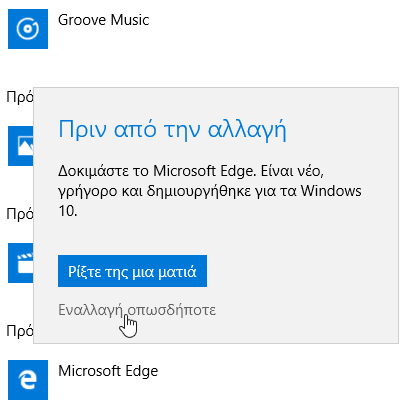Click the clapperboard Movies & TV icon
This screenshot has height=407, width=408.
point(21,263)
